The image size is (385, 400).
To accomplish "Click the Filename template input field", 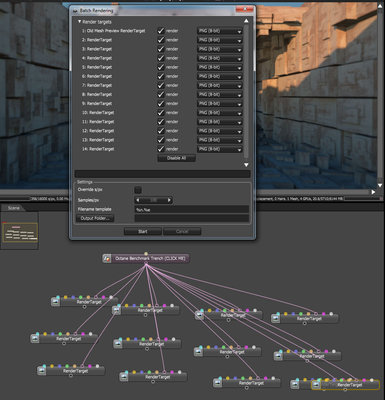I will pos(192,209).
